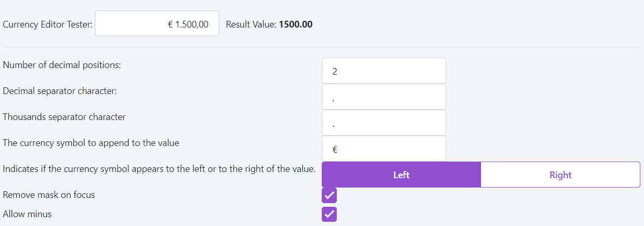Click the Currency Editor Tester input field

tap(157, 24)
